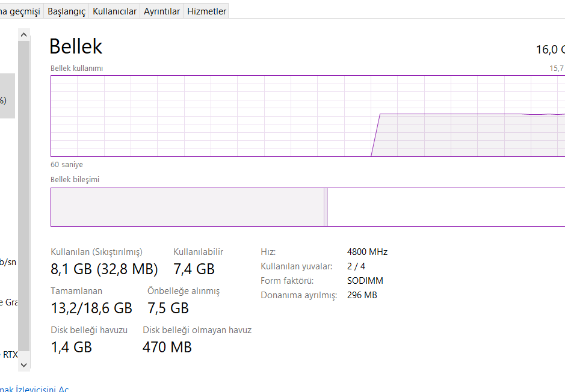Open the Uygulama geçmişi tab

tap(20, 11)
